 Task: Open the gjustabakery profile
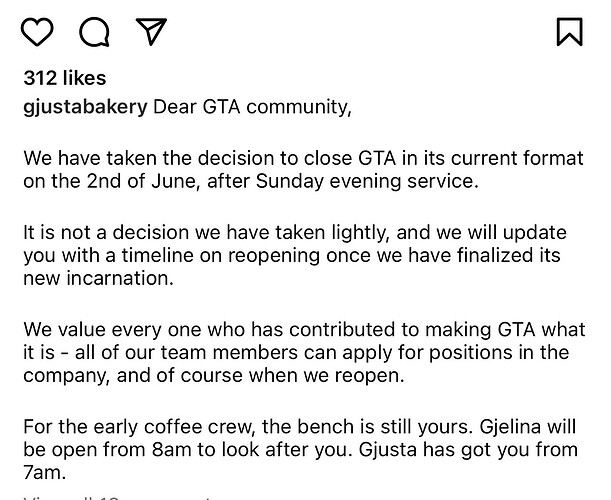pos(85,107)
